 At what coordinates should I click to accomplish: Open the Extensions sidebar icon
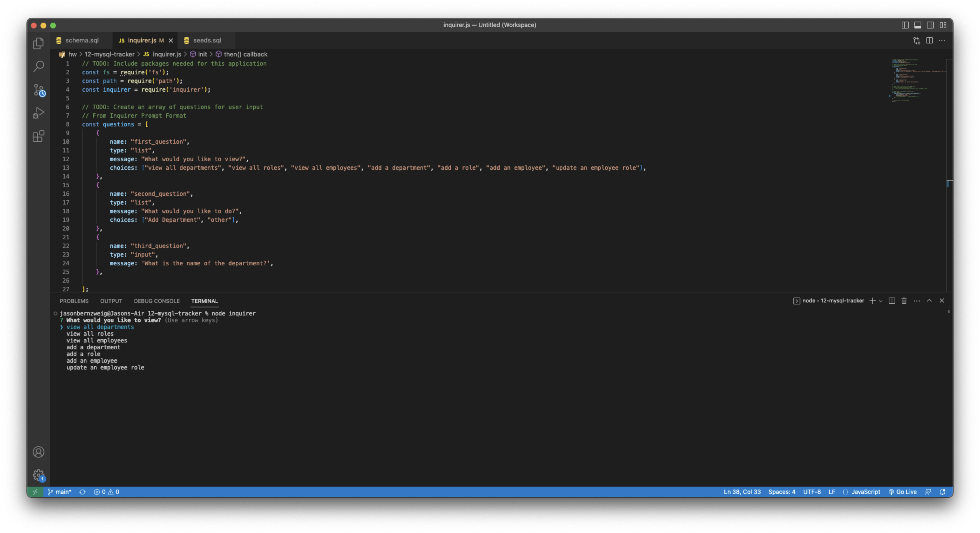point(38,137)
